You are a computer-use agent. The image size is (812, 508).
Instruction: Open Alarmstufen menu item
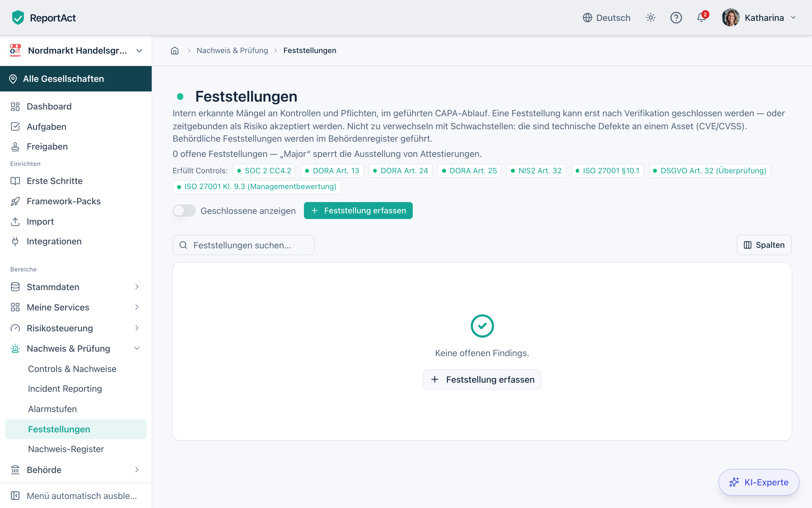(76, 409)
